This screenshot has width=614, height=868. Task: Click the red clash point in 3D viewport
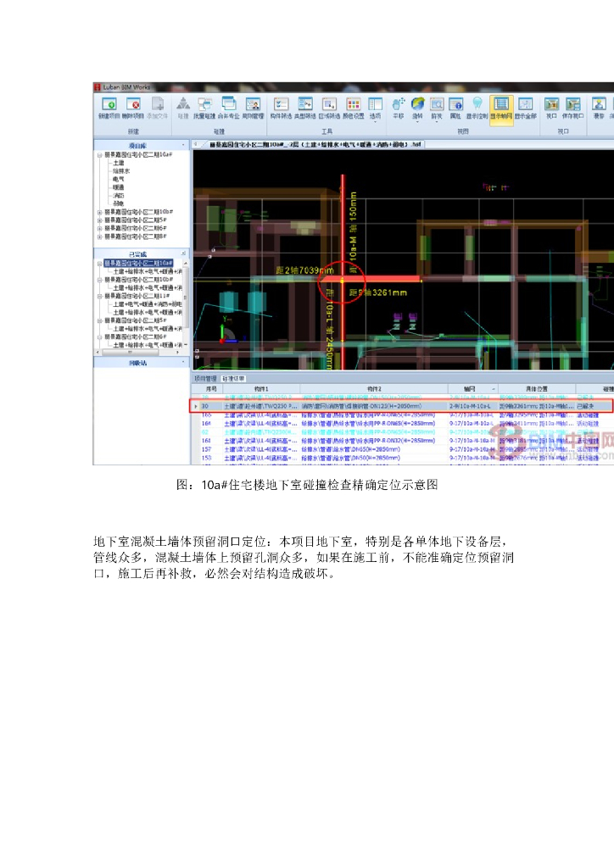coord(342,281)
